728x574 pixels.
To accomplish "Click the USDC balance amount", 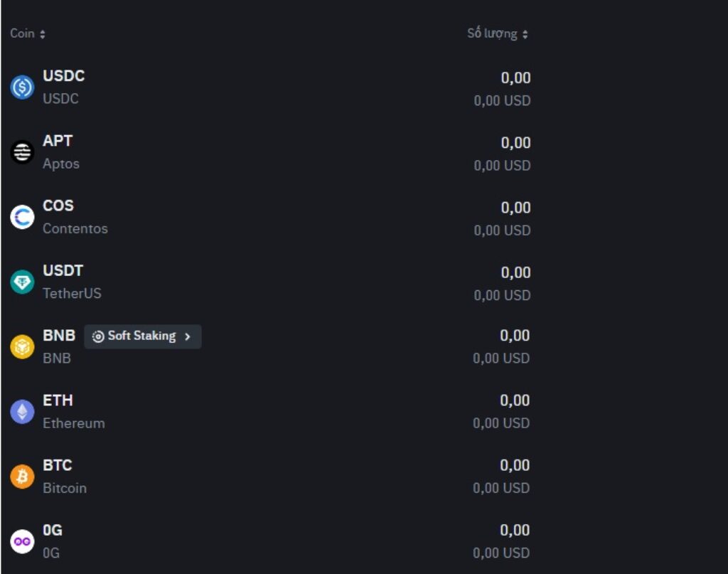I will coord(515,78).
